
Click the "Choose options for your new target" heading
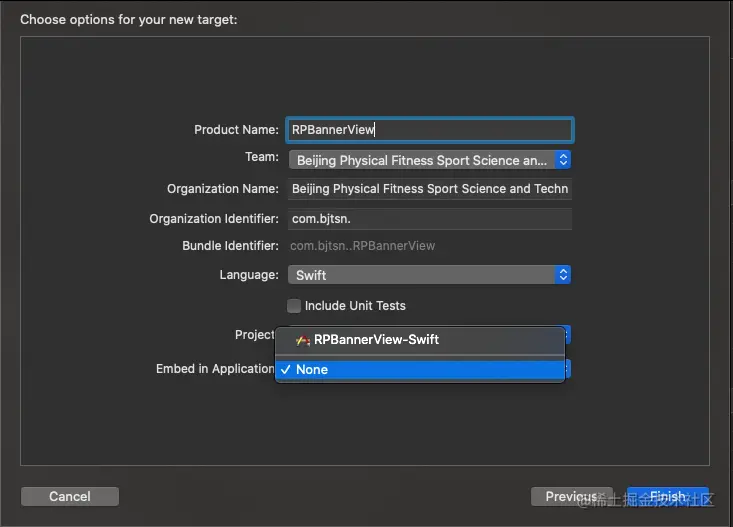tap(129, 19)
